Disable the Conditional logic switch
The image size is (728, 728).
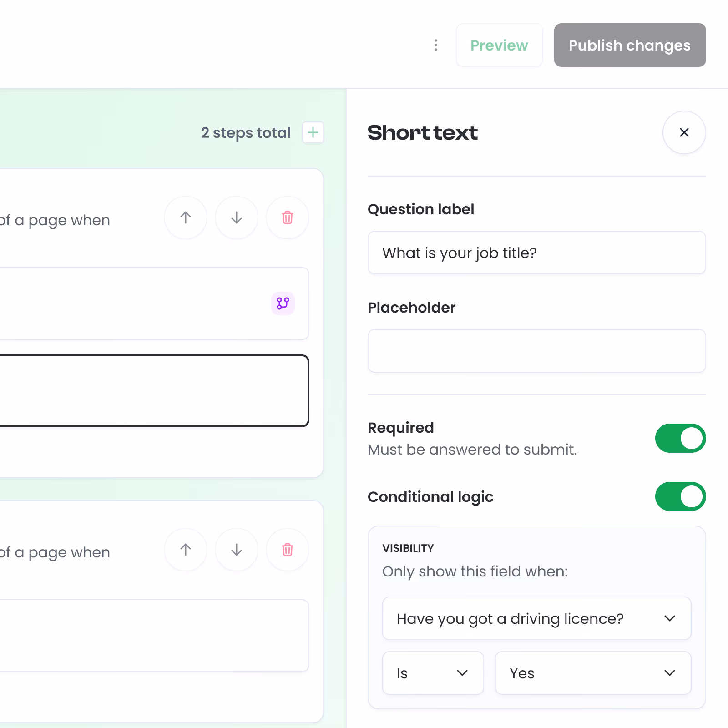pos(680,496)
